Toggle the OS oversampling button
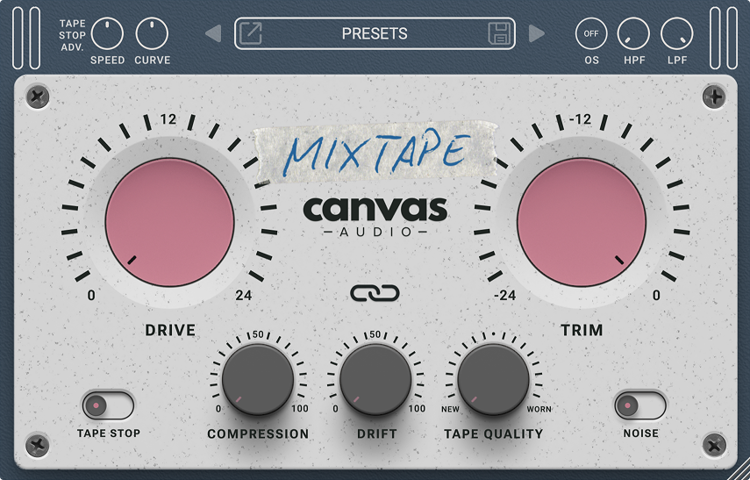 coord(591,33)
